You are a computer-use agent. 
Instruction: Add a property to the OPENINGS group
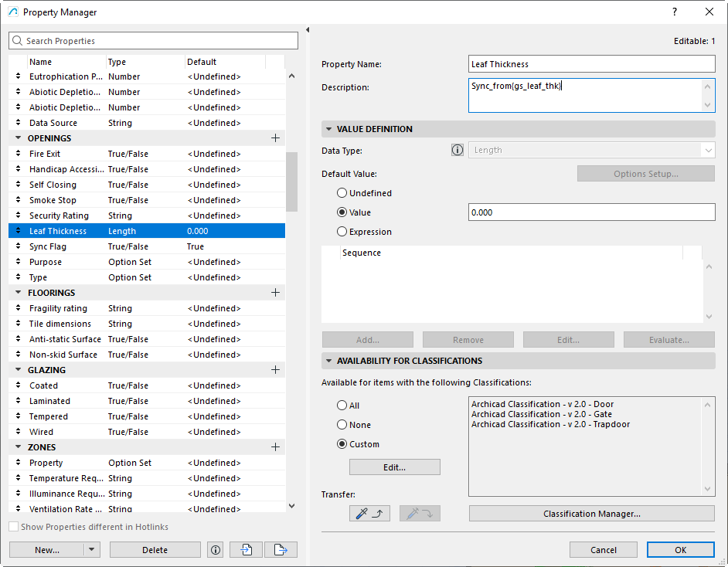[275, 138]
